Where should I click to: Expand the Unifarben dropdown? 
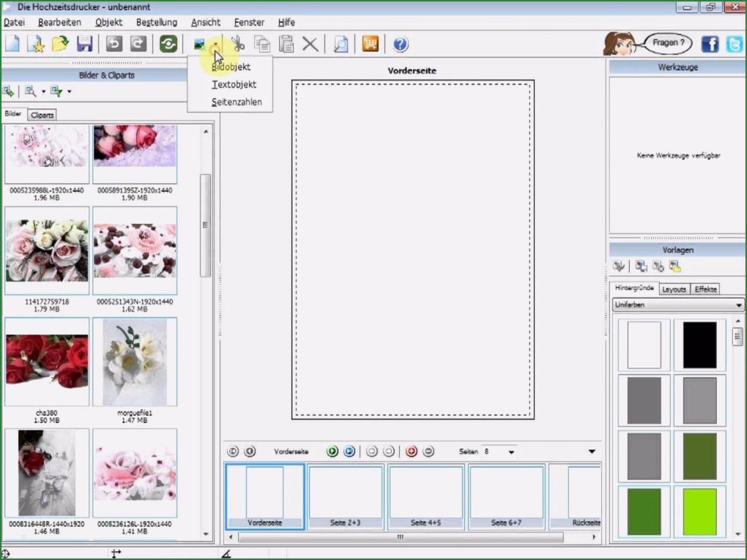pos(739,305)
